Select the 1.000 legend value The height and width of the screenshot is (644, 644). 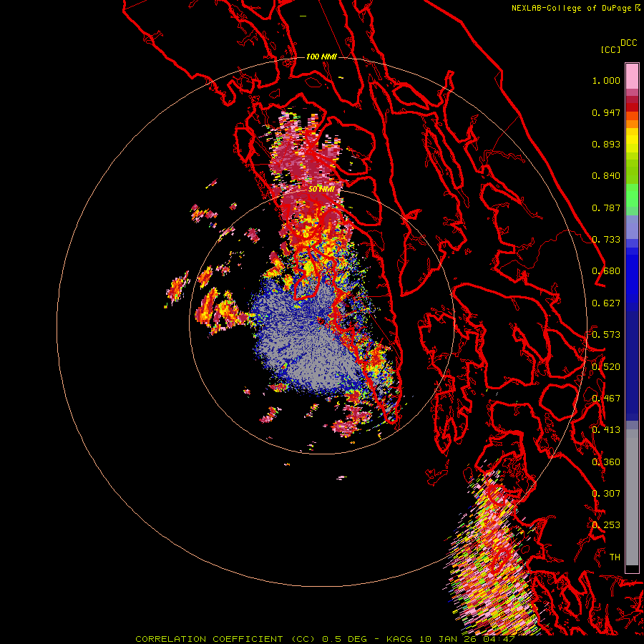[606, 80]
